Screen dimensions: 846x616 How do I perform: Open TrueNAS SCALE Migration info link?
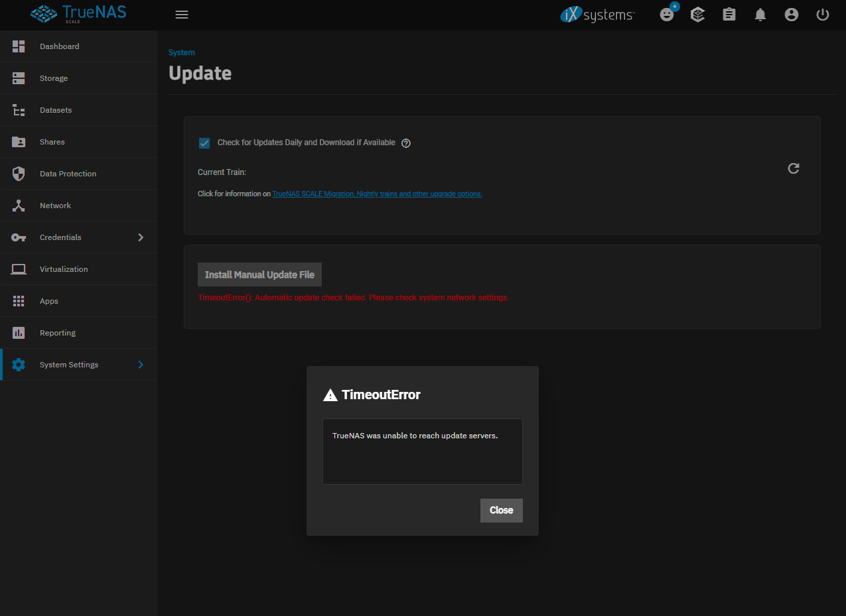[377, 194]
